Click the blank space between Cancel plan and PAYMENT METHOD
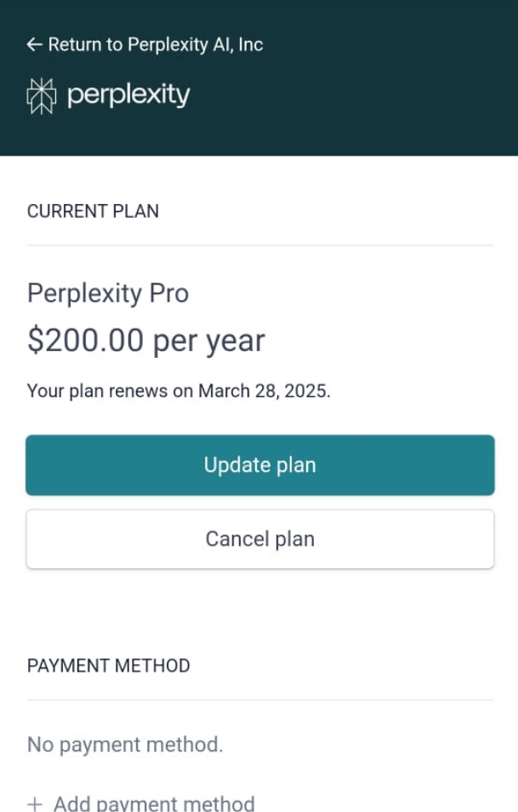 259,612
